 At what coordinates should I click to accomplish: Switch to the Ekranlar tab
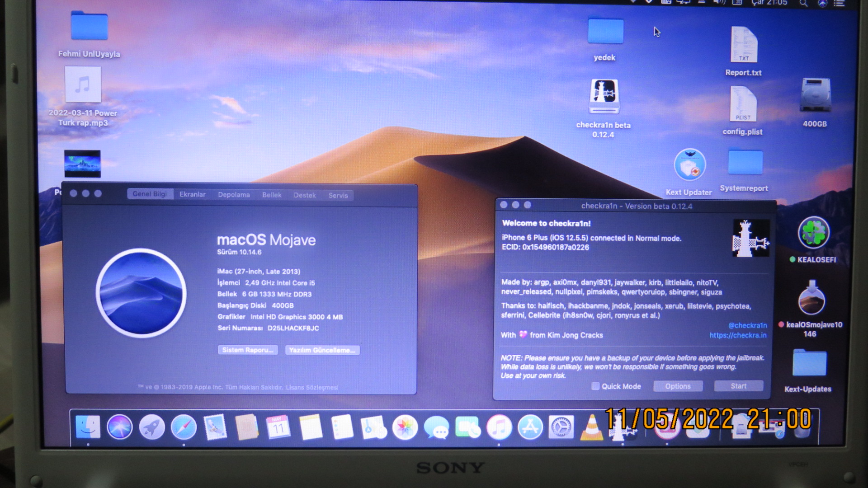pos(193,195)
